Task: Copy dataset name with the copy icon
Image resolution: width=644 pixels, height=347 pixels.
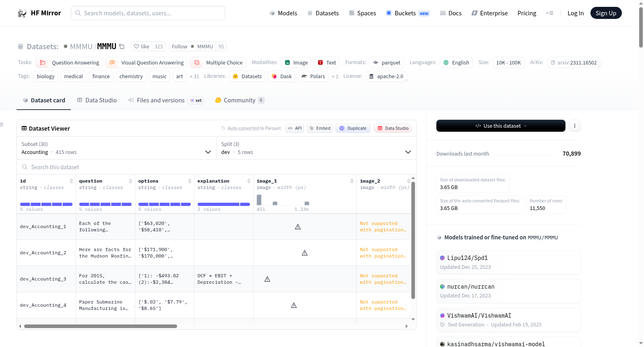Action: coord(122,46)
